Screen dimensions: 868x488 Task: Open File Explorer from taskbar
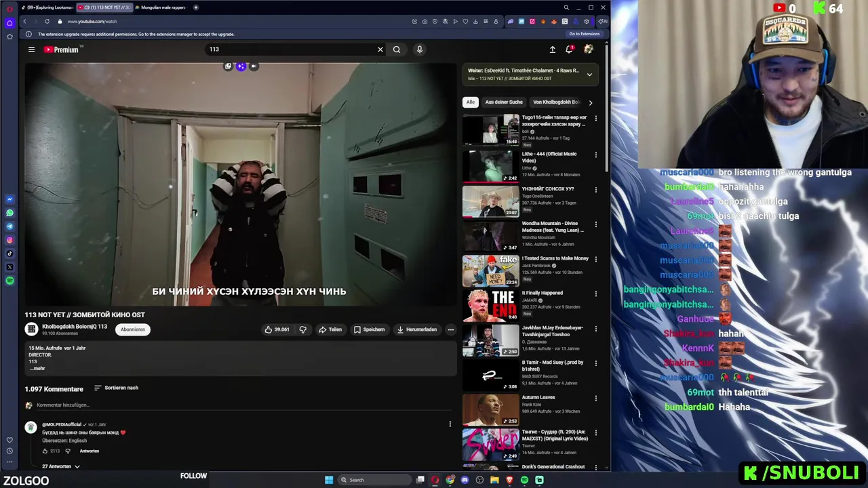coord(494,480)
